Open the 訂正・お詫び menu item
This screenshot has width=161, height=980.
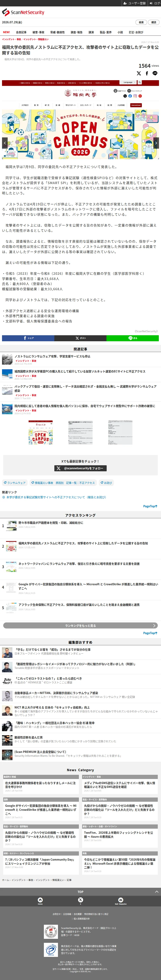coord(136,32)
